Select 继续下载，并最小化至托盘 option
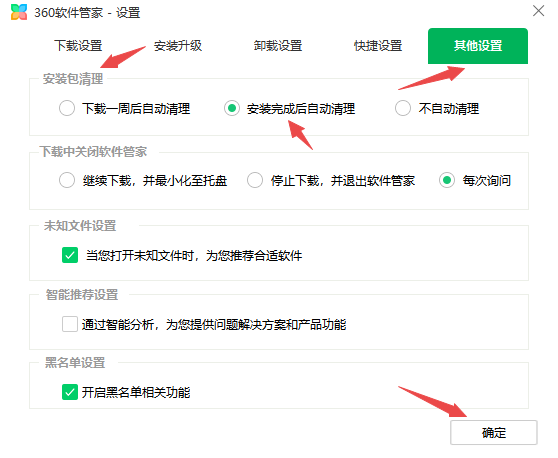This screenshot has width=558, height=458. pyautogui.click(x=67, y=180)
